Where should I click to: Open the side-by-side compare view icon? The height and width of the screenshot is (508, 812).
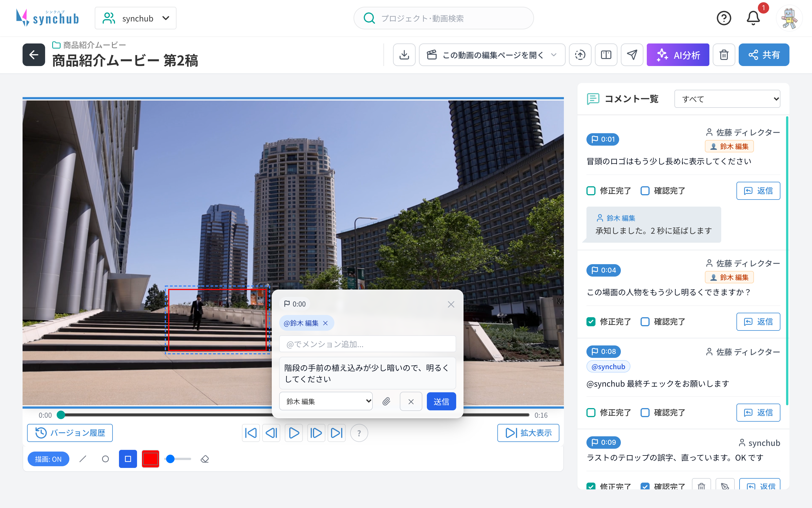[606, 55]
